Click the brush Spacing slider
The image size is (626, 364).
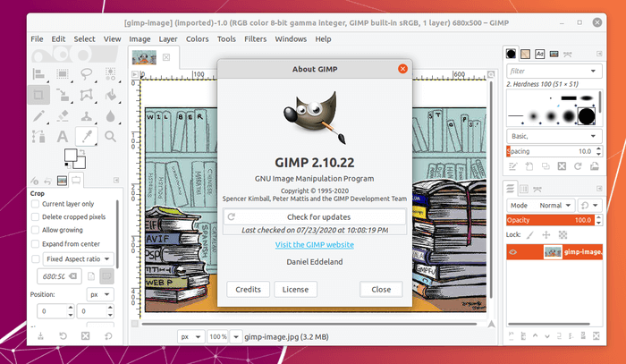tap(550, 151)
